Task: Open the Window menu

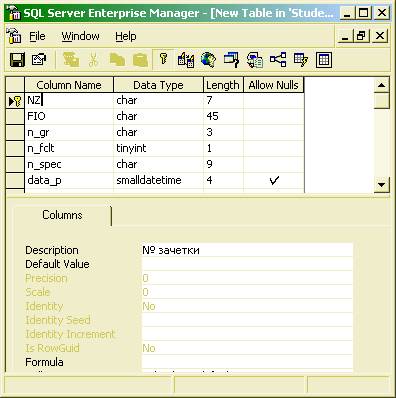Action: (x=80, y=36)
